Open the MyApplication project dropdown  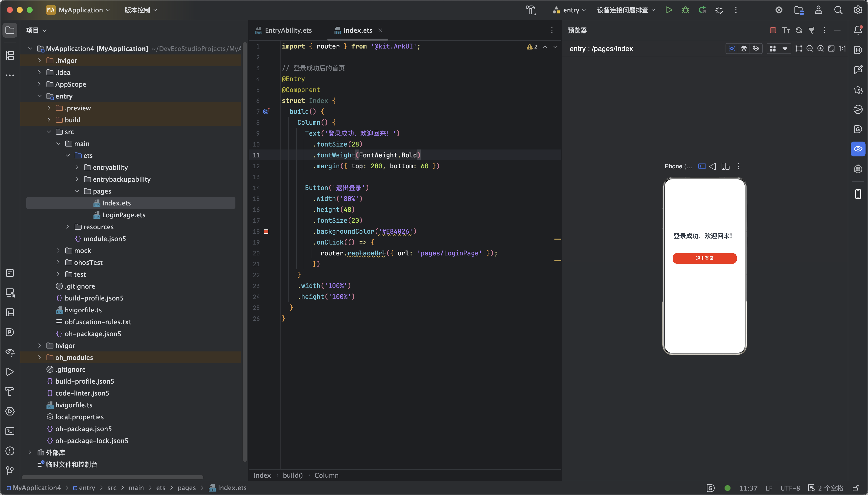[78, 10]
